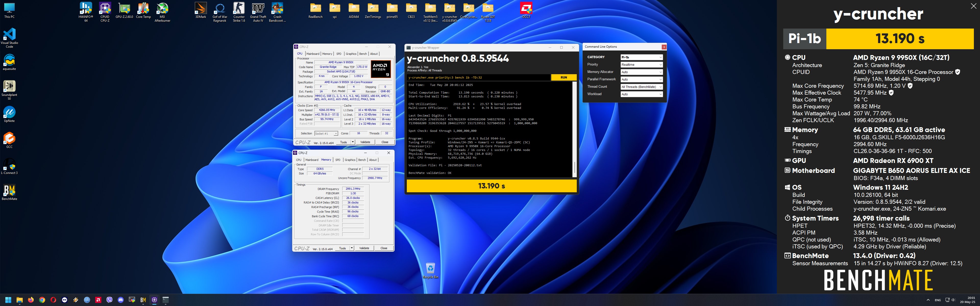980x306 pixels.
Task: Select the Soundplant 50 desktop icon
Action: (x=9, y=90)
